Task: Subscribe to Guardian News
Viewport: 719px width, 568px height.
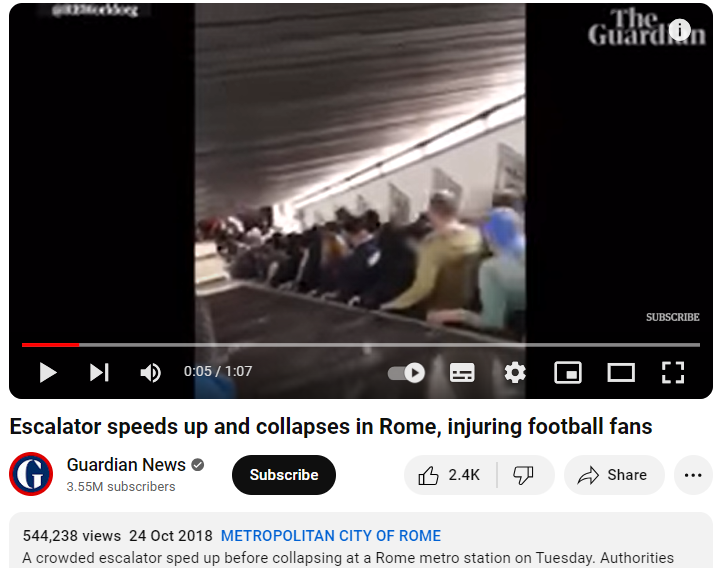Action: (x=284, y=475)
